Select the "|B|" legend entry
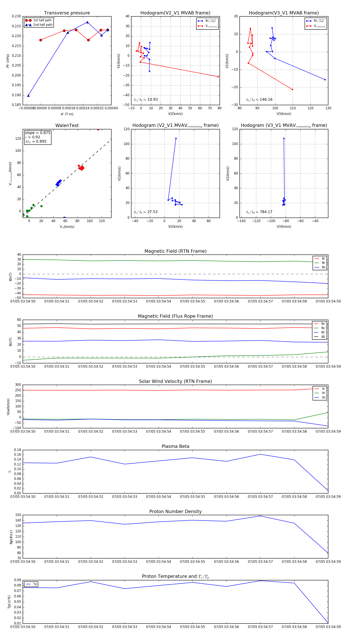 320,337
